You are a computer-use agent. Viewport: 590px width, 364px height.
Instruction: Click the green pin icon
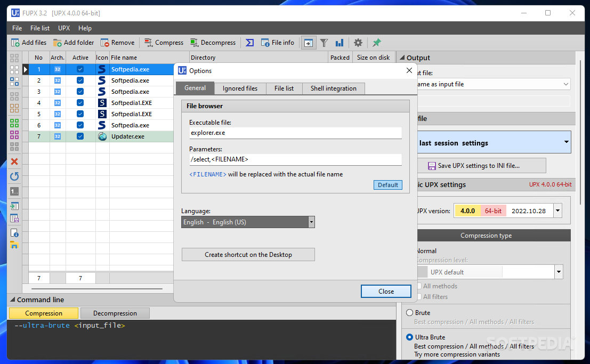point(376,43)
